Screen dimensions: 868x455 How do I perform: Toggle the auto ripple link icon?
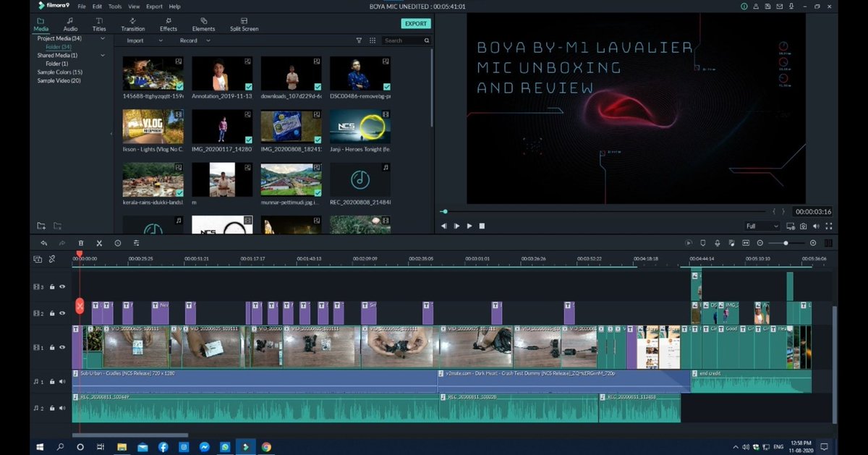52,258
